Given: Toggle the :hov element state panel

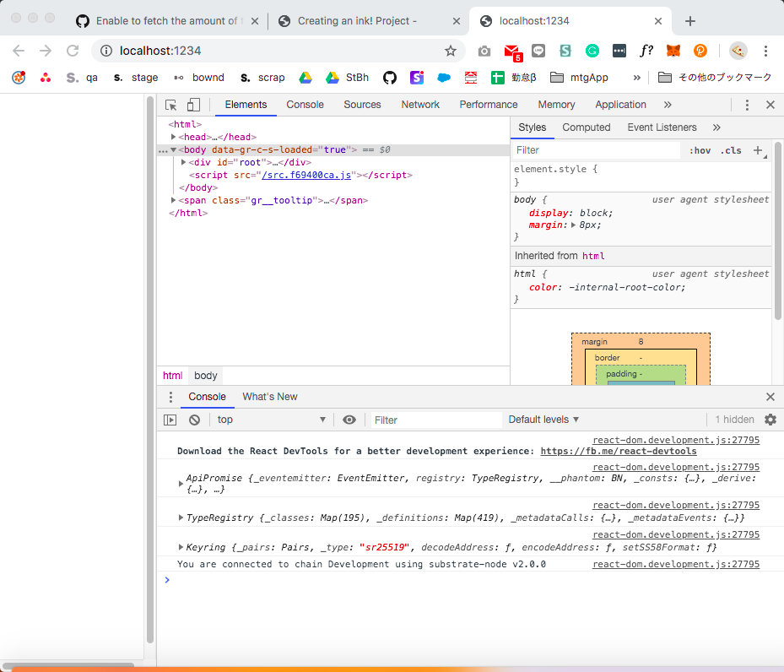Looking at the screenshot, I should click(x=700, y=150).
